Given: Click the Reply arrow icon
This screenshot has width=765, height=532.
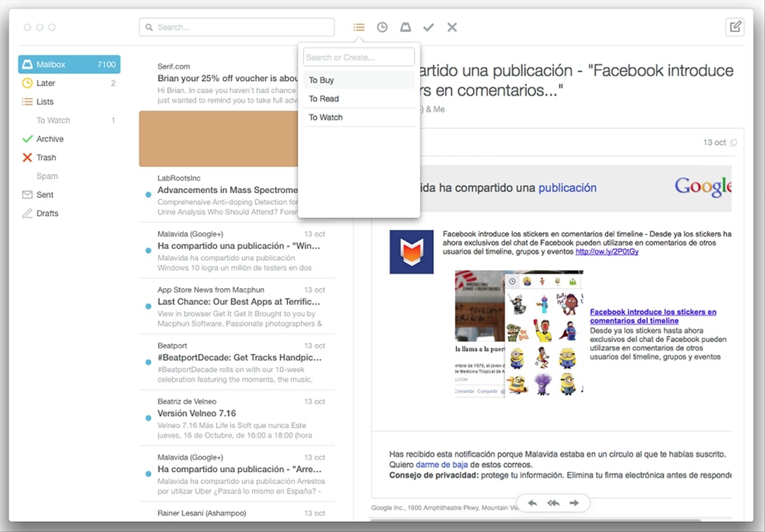Looking at the screenshot, I should point(532,503).
